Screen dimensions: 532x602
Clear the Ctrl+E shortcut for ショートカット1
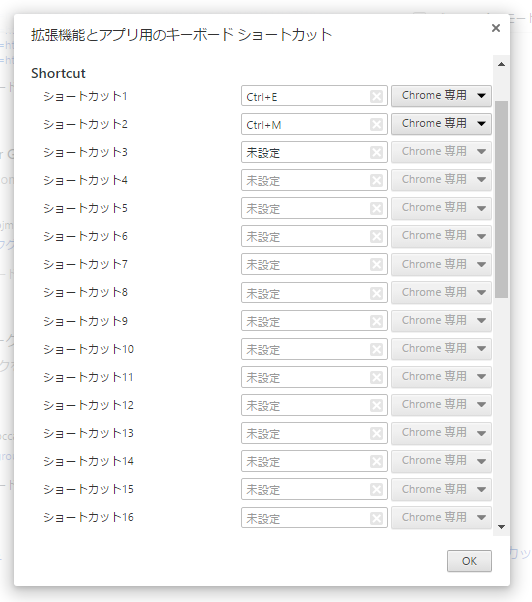tap(376, 96)
